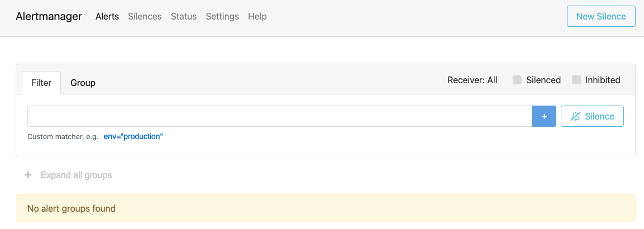Select the Filter tab

41,83
